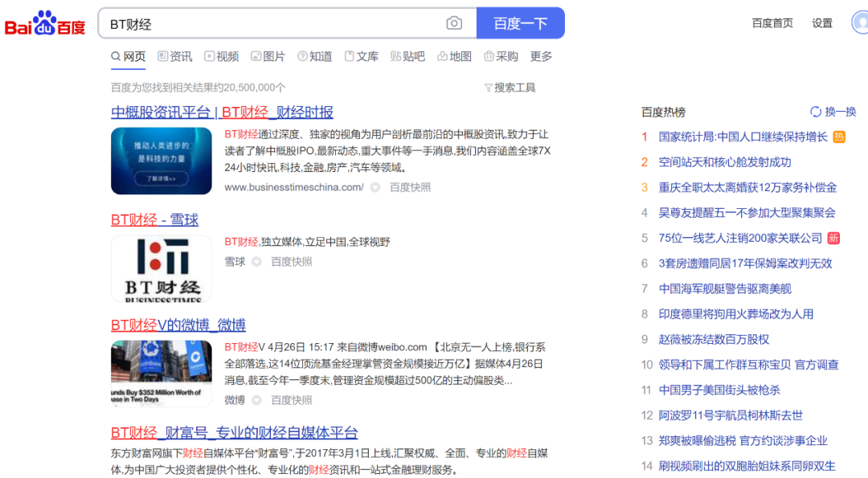This screenshot has width=868, height=478.
Task: Open result BT财经V的微博_微博
Action: pyautogui.click(x=178, y=325)
